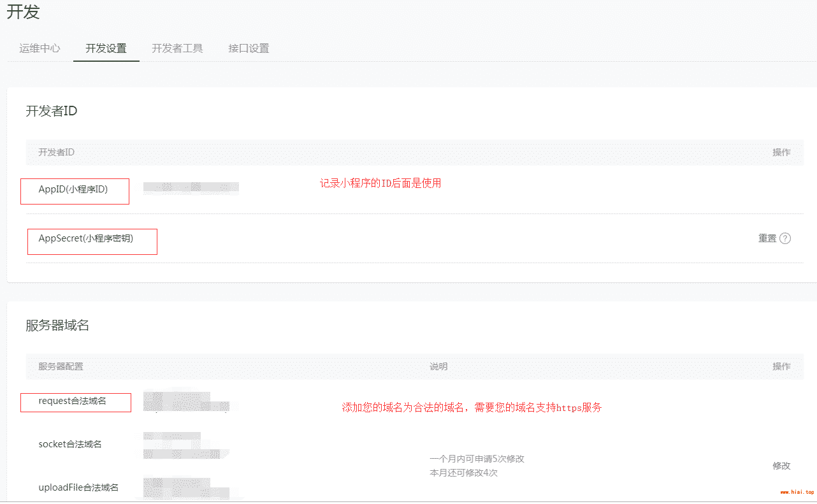The image size is (817, 504).
Task: Click the 开发者ID section heading
Action: (52, 111)
